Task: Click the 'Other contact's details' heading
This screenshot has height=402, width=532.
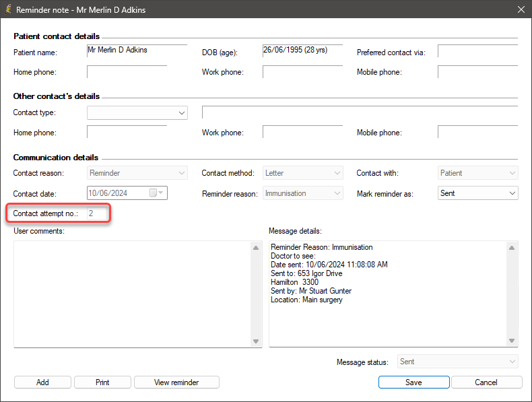Action: pos(57,96)
